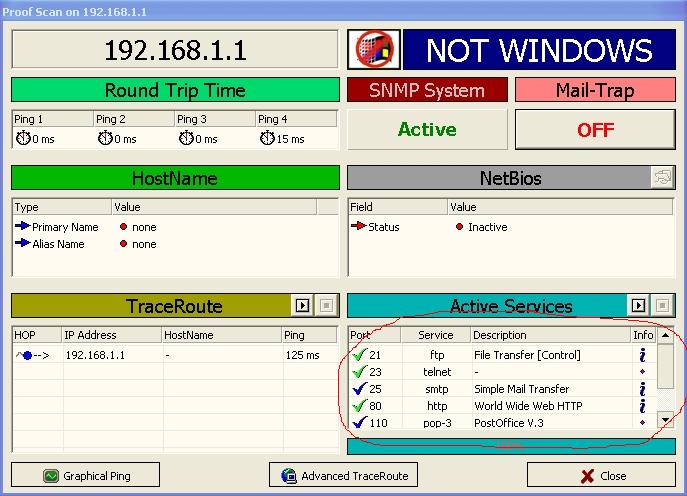Sort services by Service column
687x496 pixels.
point(436,335)
